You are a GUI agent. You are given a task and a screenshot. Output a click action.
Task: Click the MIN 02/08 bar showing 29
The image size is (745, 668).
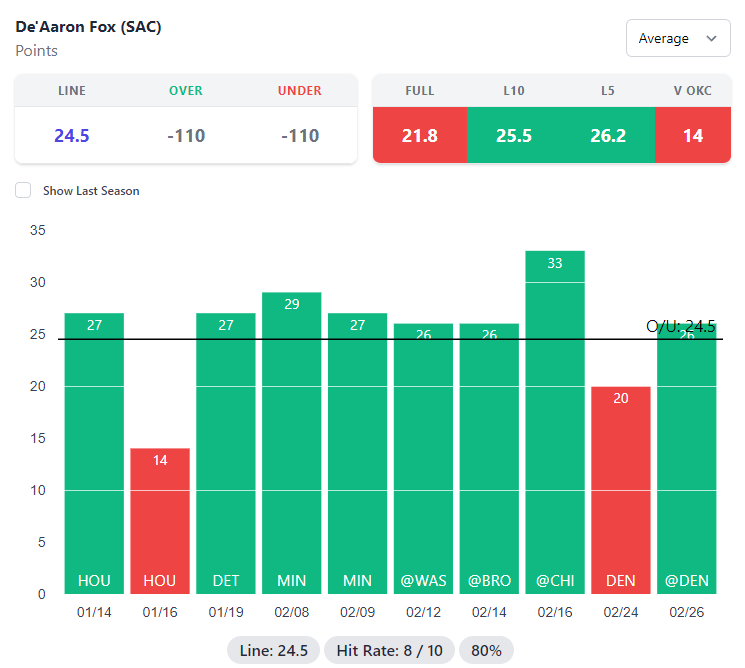[x=292, y=443]
